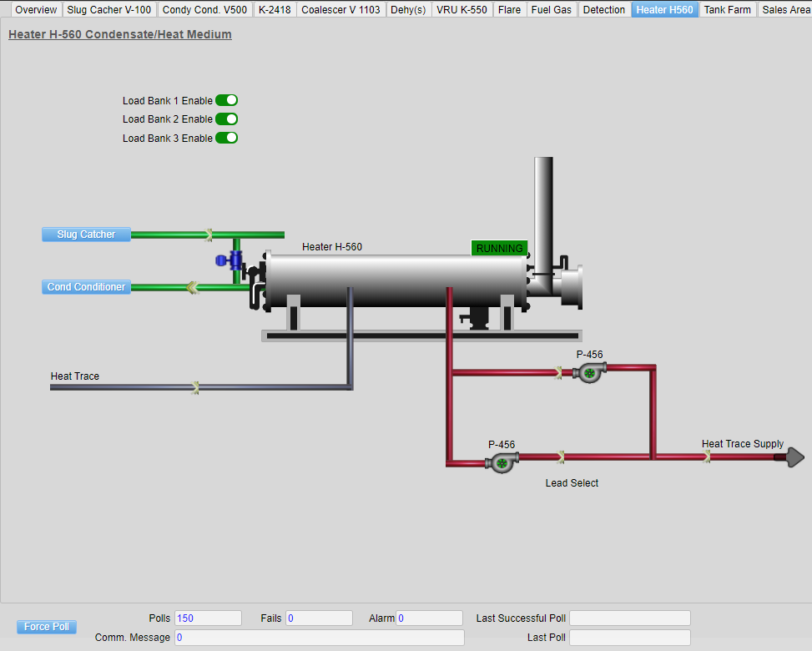
Task: Select the Fuel Gas tab
Action: pos(552,9)
